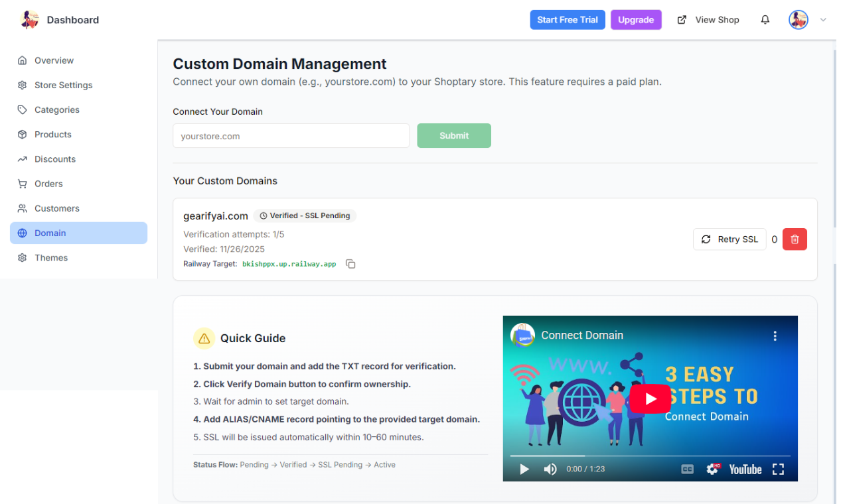This screenshot has width=843, height=504.
Task: Seek the video progress bar
Action: [651, 455]
